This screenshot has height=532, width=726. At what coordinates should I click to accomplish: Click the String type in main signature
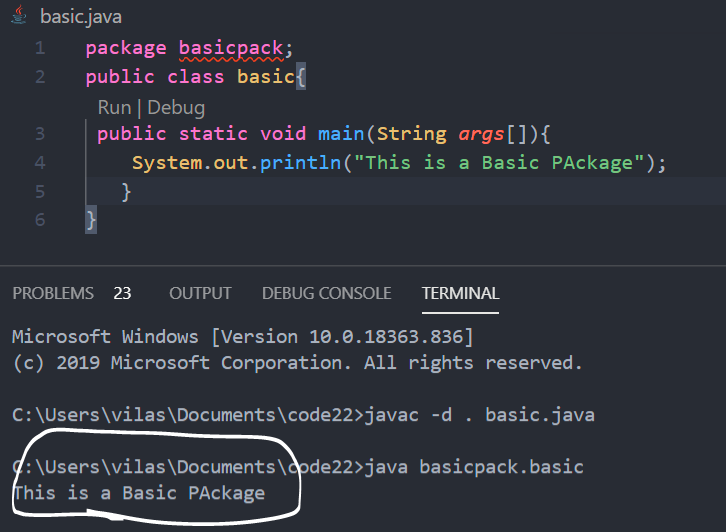412,134
